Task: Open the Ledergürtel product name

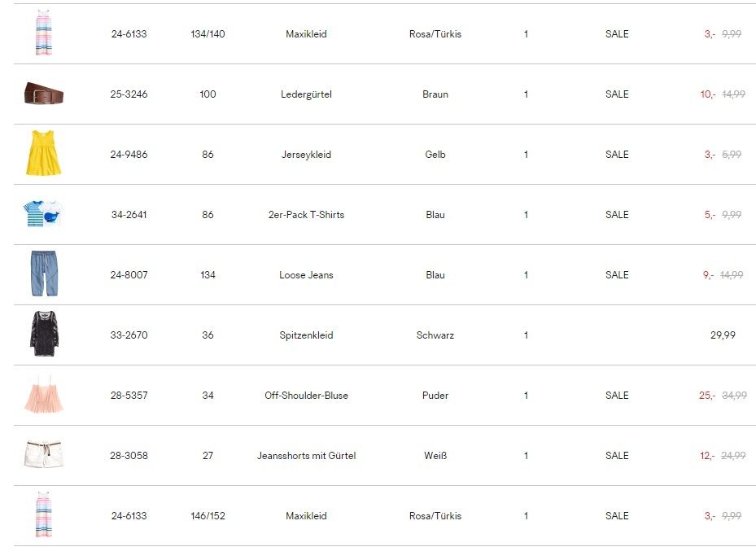Action: pos(306,94)
